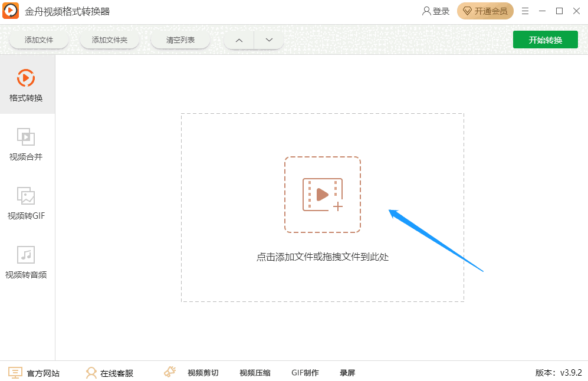Click the 在线客服 customer service headset icon
Viewport: 588px width, 381px height.
point(91,372)
